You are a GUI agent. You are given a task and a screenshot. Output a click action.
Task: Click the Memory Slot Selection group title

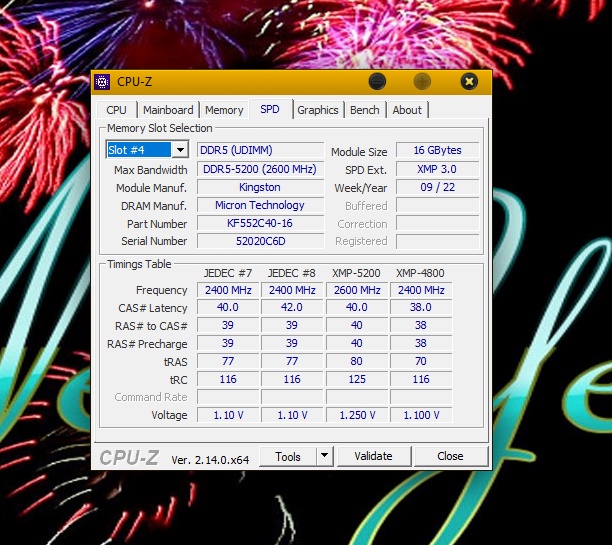tap(160, 128)
